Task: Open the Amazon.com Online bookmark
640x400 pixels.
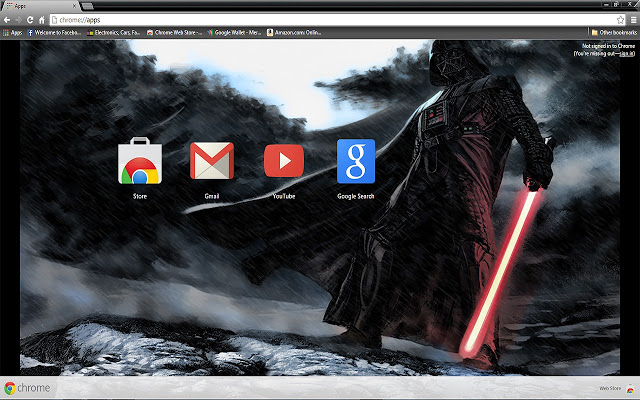Action: 294,33
